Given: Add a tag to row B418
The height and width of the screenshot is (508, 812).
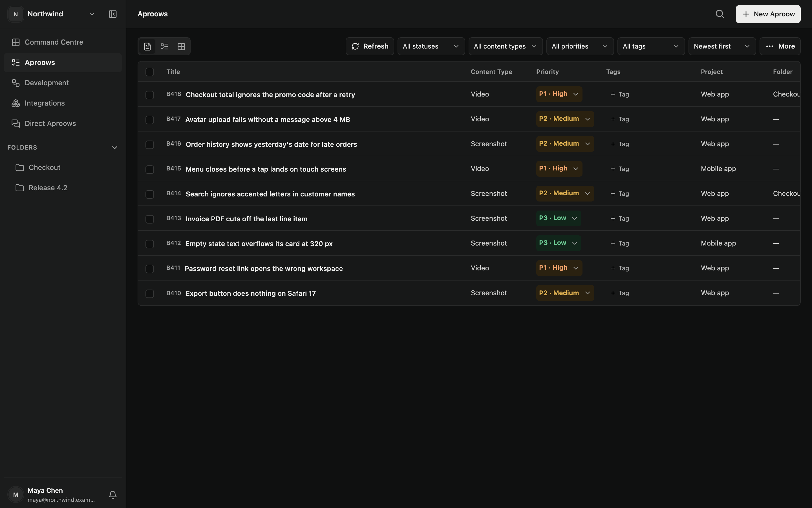Looking at the screenshot, I should click(619, 95).
